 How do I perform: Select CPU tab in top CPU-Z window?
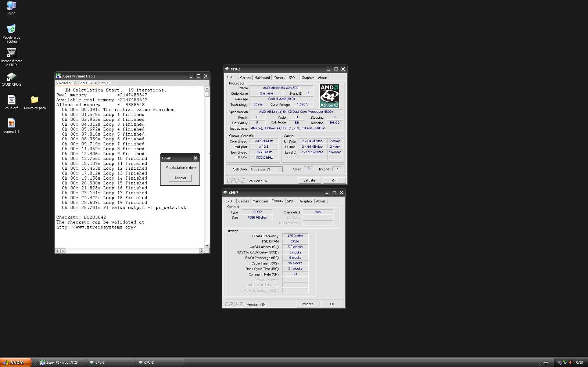tap(230, 77)
